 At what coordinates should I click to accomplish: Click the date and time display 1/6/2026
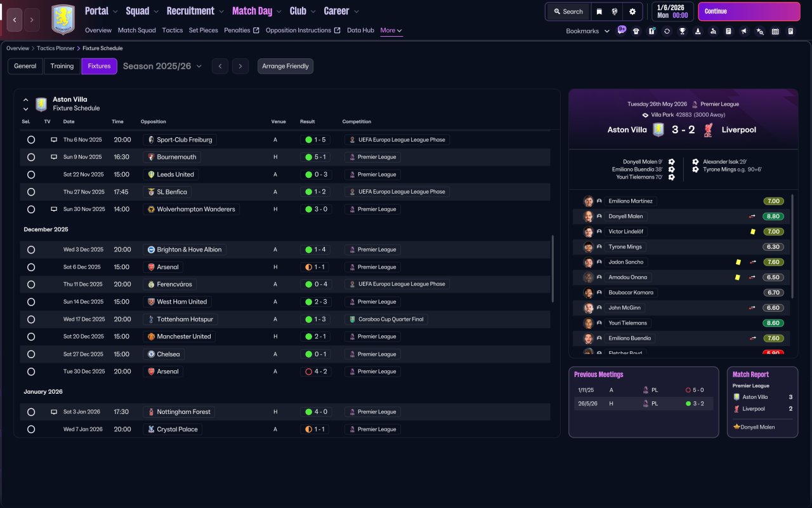[x=671, y=11]
